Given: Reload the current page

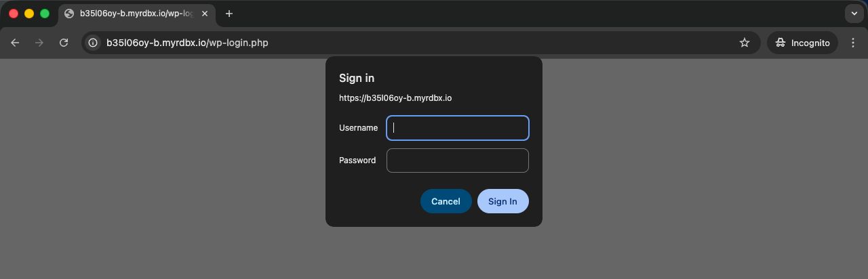Looking at the screenshot, I should point(64,43).
